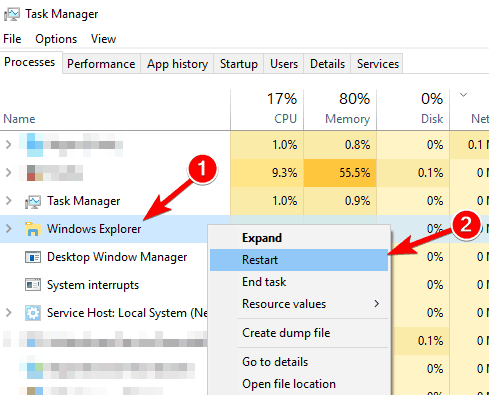The image size is (489, 395).
Task: Expand the Task Manager process row
Action: (x=9, y=201)
